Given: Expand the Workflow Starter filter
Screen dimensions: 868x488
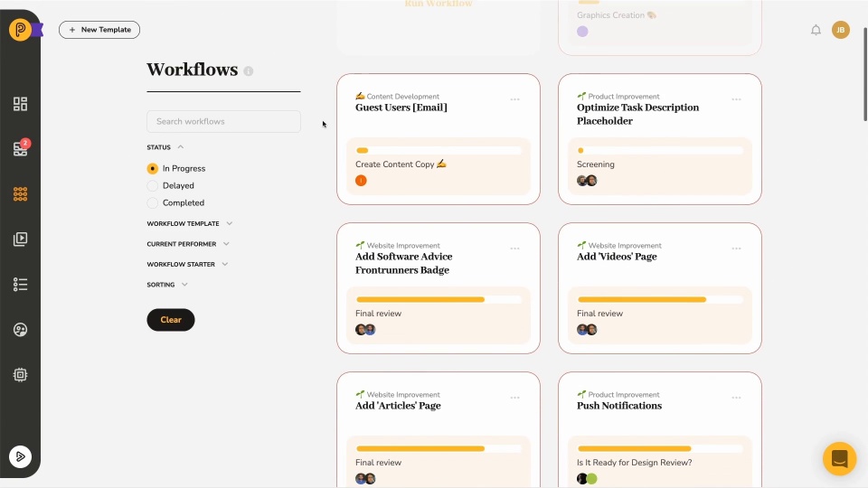Looking at the screenshot, I should [187, 265].
